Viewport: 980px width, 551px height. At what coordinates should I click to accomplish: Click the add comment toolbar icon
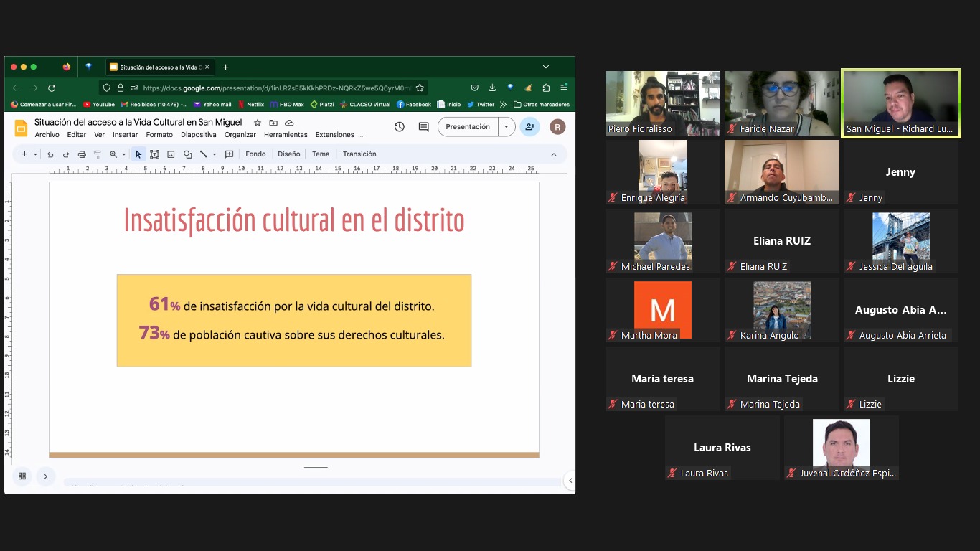(230, 154)
